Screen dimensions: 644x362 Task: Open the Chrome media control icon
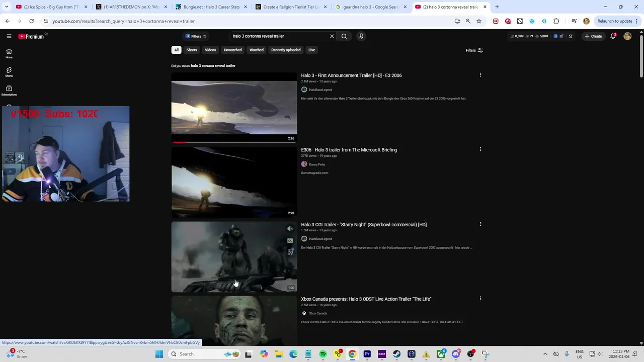574,21
